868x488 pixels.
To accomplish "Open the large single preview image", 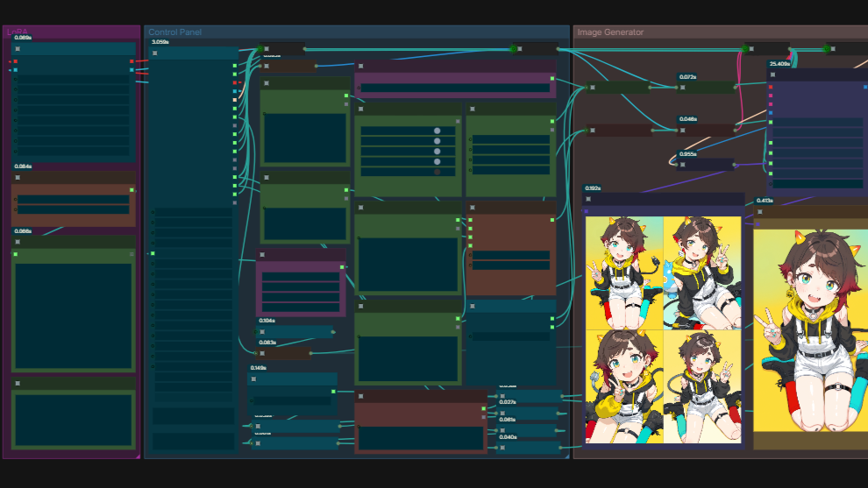I will [810, 331].
